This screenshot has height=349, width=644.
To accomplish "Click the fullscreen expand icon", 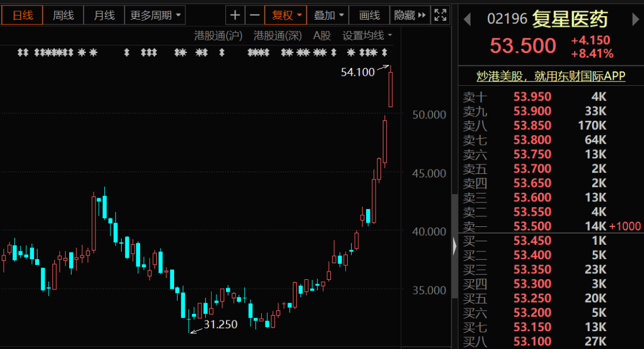I will (x=440, y=15).
